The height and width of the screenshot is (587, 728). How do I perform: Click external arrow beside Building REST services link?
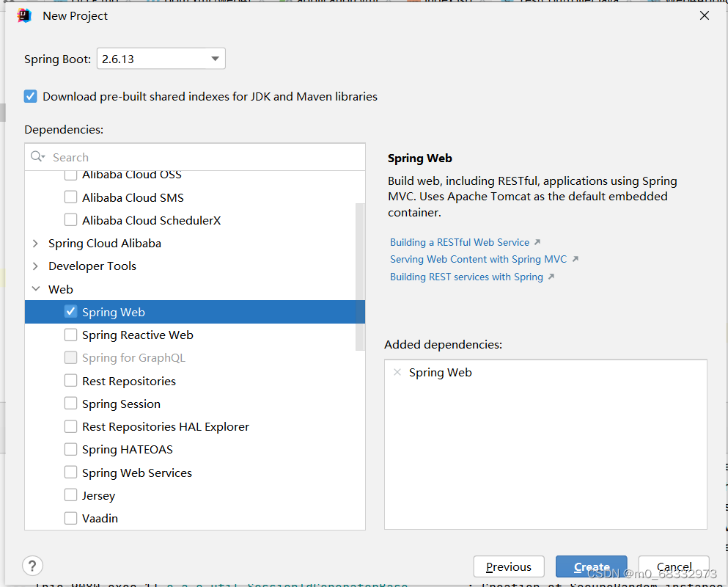pos(551,277)
